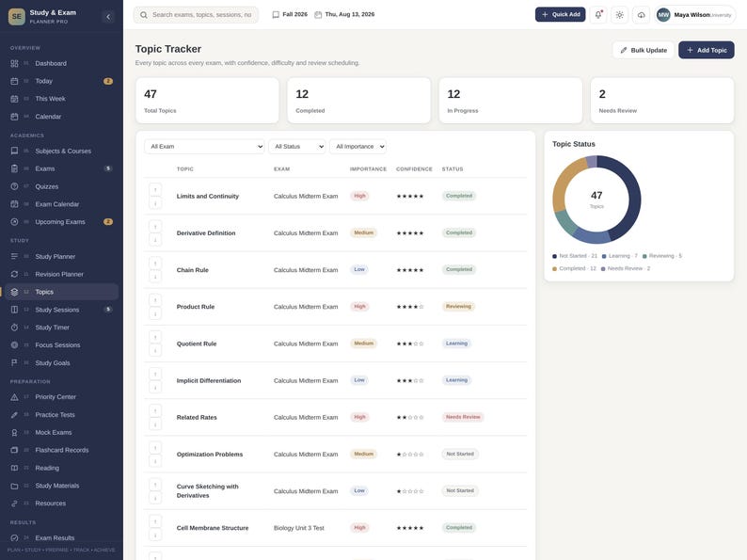
Task: Click the Needs Review badge for Related Rates
Action: pyautogui.click(x=463, y=417)
